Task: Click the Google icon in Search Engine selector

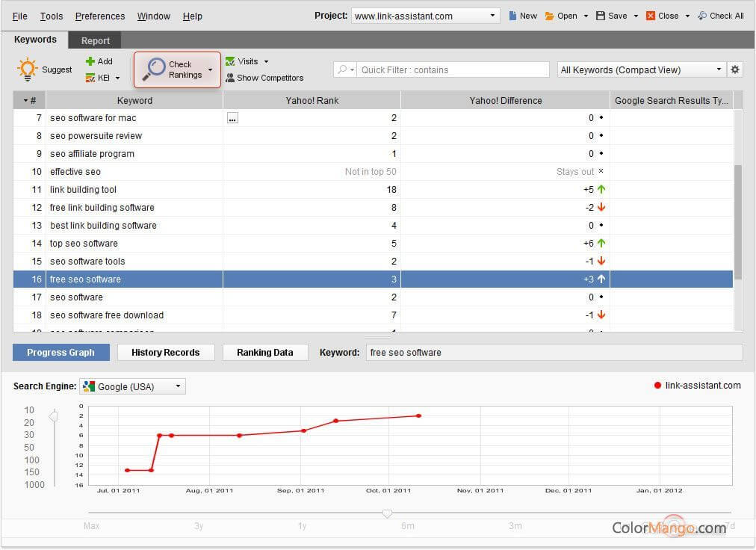Action: (89, 386)
